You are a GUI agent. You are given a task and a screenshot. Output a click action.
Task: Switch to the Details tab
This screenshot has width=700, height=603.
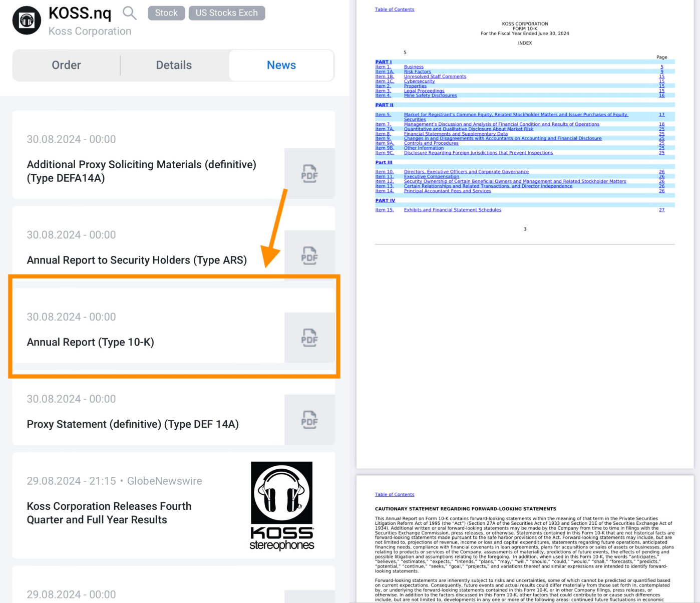tap(174, 65)
